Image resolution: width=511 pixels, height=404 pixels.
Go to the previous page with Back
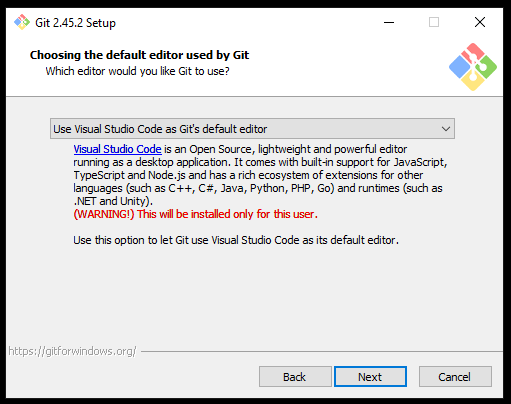pyautogui.click(x=295, y=377)
